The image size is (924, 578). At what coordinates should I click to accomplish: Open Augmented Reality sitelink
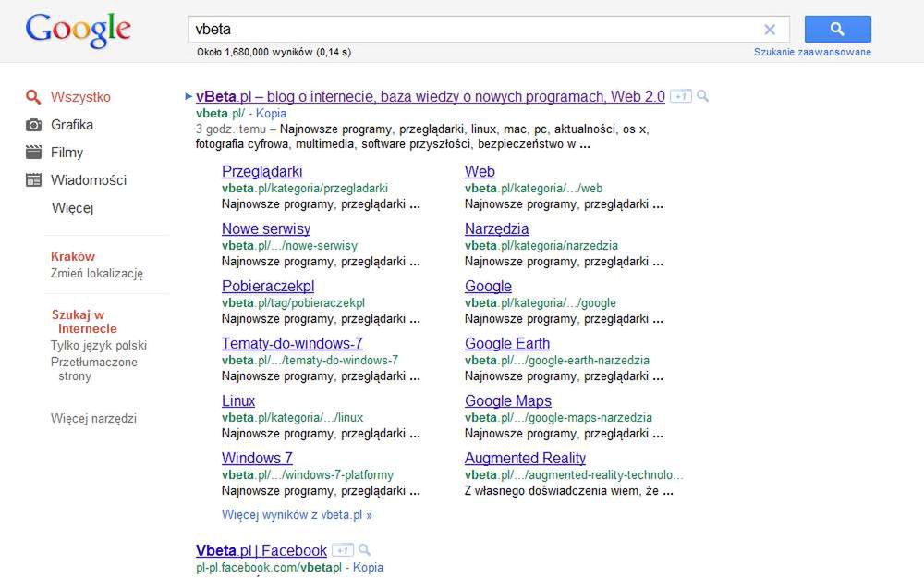click(525, 458)
